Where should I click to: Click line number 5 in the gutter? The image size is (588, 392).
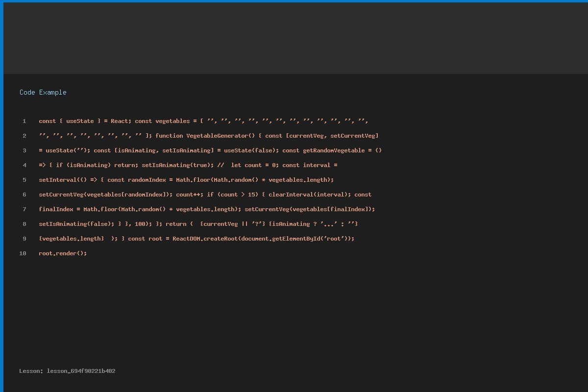coord(24,180)
